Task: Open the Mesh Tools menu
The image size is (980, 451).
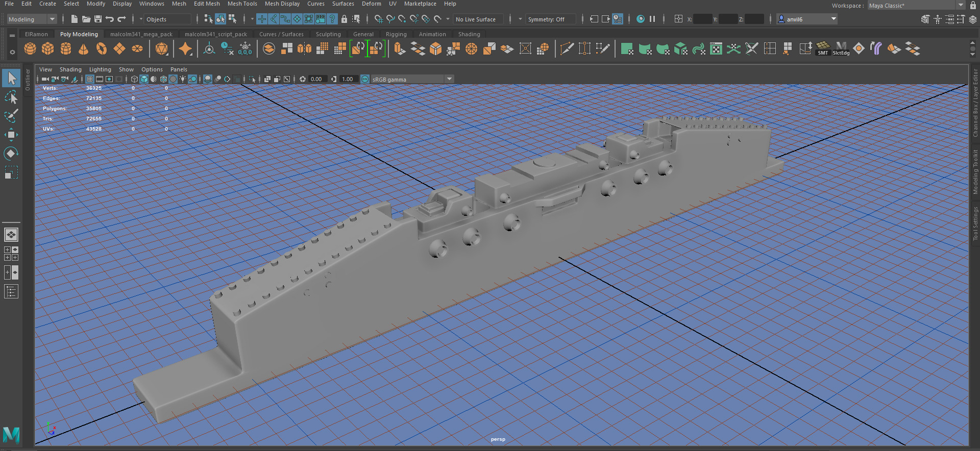Action: [x=242, y=4]
